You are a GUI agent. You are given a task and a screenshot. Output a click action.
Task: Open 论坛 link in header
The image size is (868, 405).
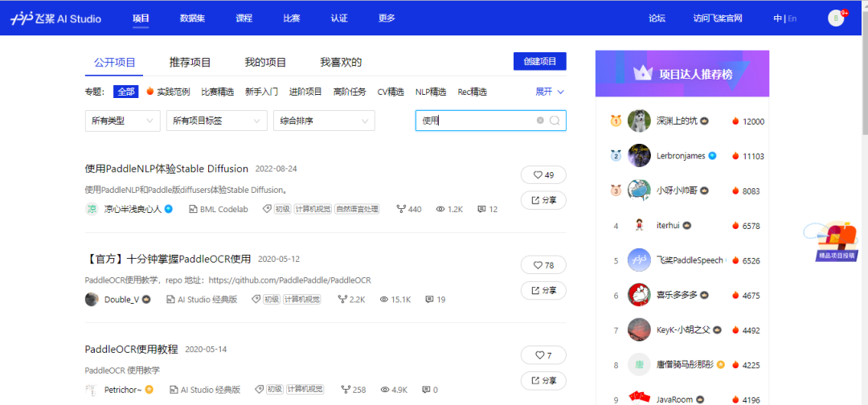point(657,18)
